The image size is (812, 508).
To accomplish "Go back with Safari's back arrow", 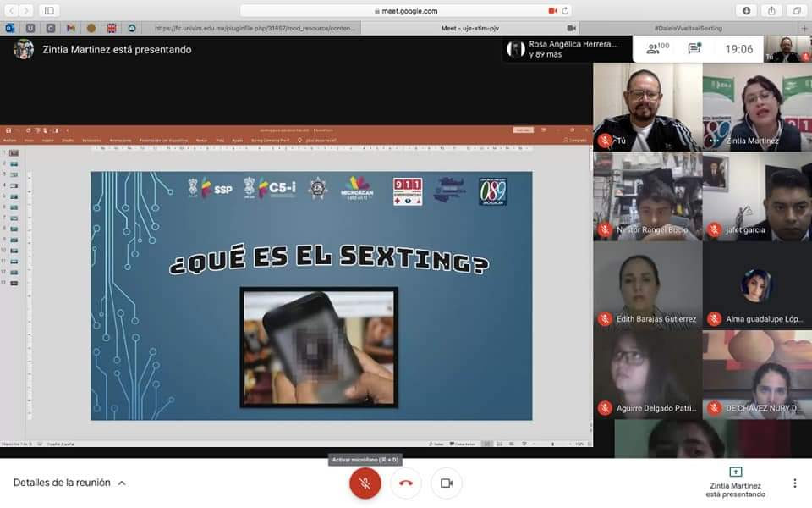I will [11, 10].
